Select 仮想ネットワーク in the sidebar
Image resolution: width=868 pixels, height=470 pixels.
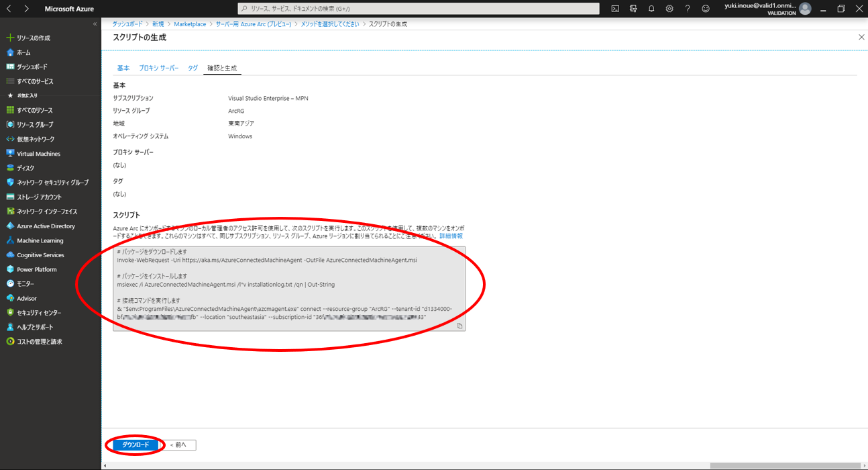click(x=36, y=139)
